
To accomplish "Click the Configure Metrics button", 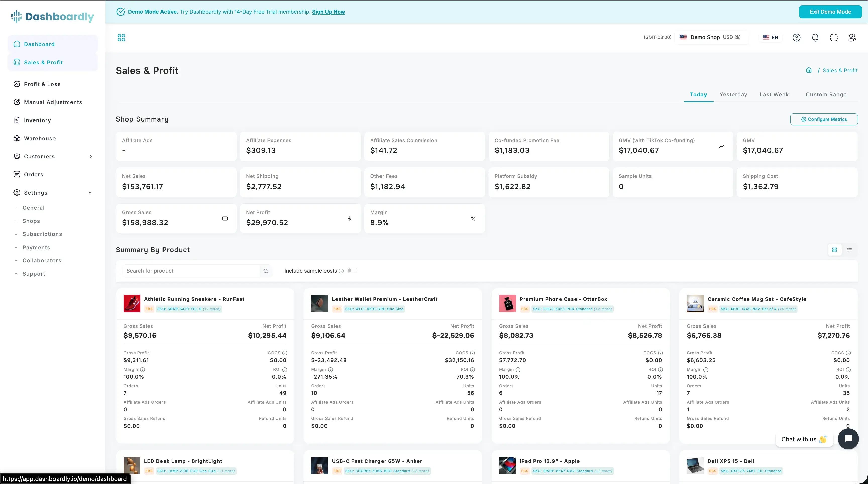I will tap(824, 119).
